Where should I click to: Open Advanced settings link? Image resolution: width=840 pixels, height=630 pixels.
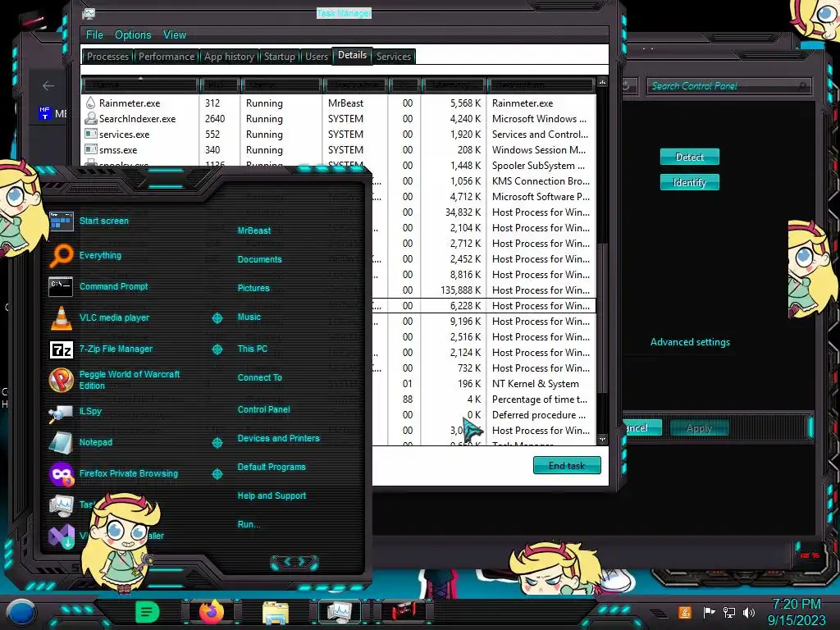click(x=690, y=342)
